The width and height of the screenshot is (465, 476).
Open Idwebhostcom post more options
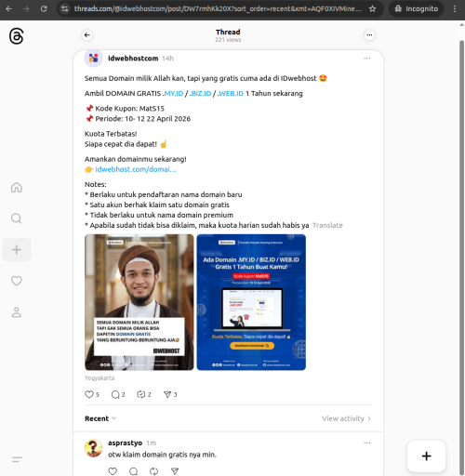(367, 59)
